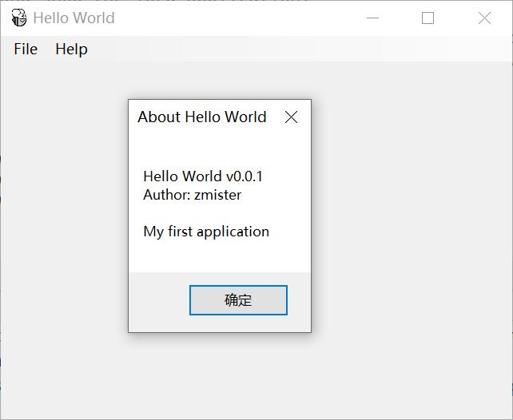Maximize the Hello World window
The width and height of the screenshot is (513, 420).
click(427, 18)
